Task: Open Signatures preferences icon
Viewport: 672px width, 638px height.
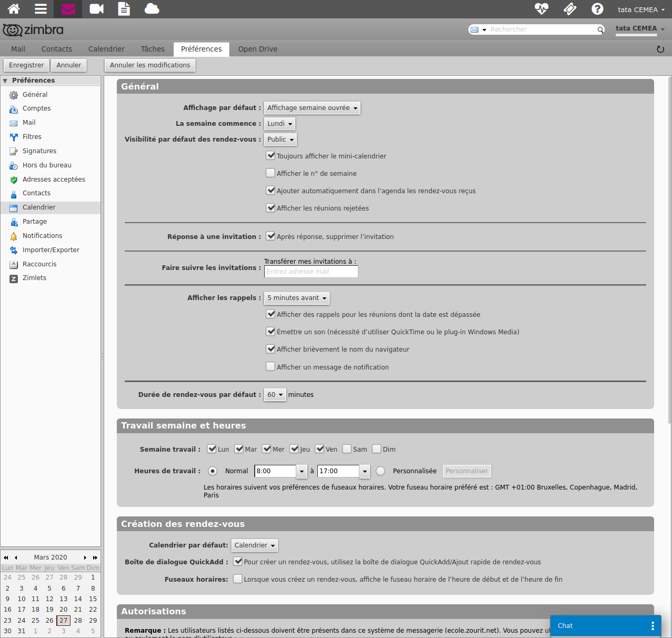Action: (14, 152)
